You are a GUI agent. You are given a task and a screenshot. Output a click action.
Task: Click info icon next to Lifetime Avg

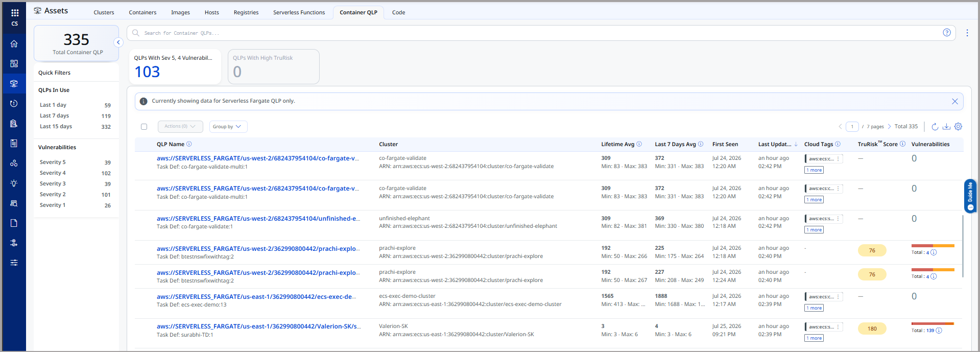(639, 144)
